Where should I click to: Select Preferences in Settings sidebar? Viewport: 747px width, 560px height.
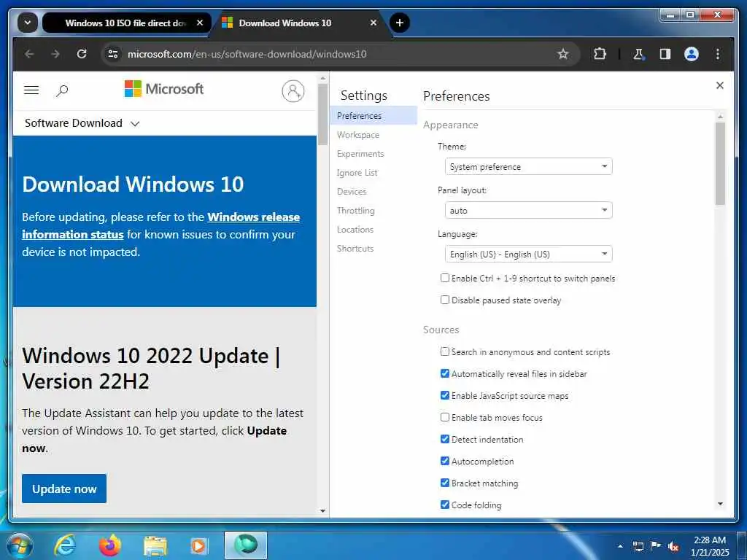click(373, 116)
